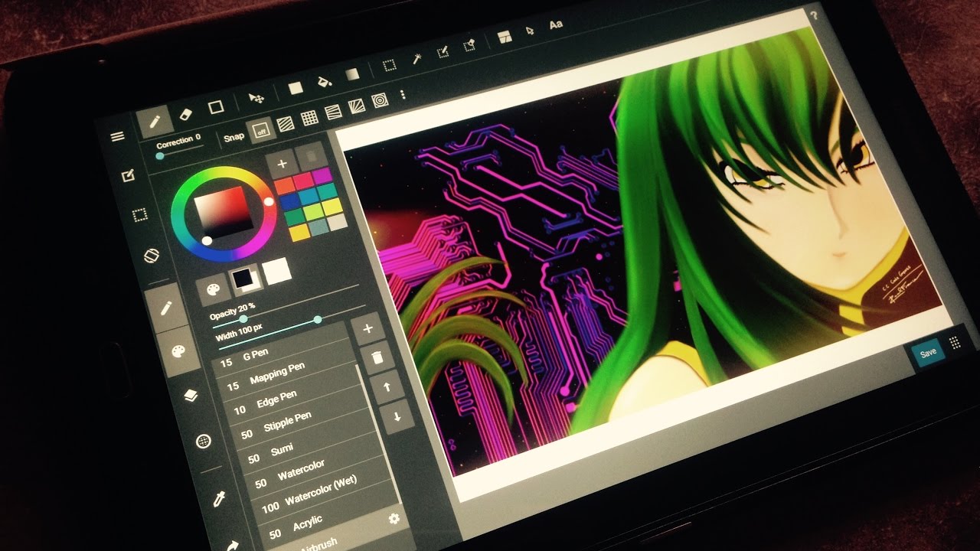Image resolution: width=980 pixels, height=551 pixels.
Task: Select the Magic Wand tool
Action: (x=418, y=58)
